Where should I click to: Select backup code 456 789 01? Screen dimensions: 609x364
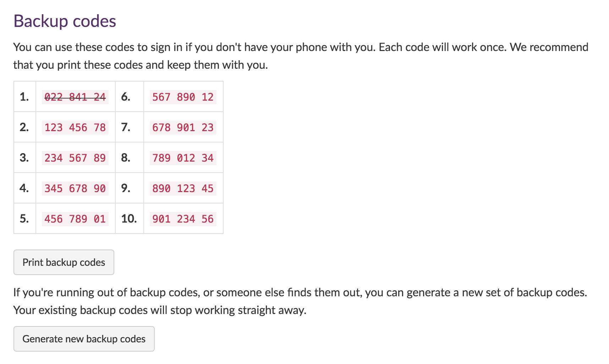coord(75,219)
